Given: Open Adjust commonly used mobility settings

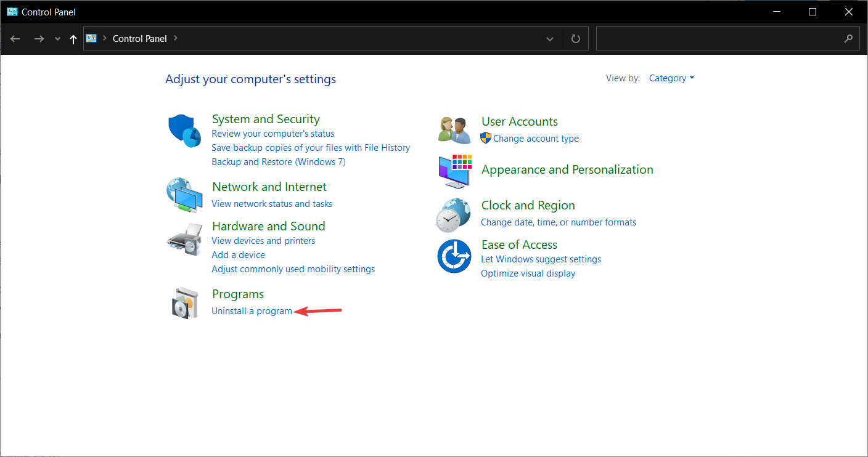Looking at the screenshot, I should (x=293, y=269).
